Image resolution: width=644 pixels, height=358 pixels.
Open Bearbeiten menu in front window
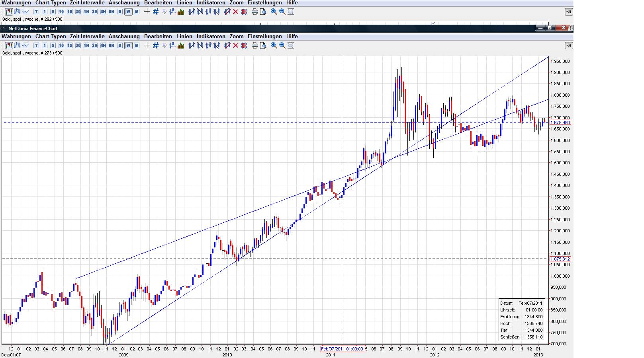(158, 36)
